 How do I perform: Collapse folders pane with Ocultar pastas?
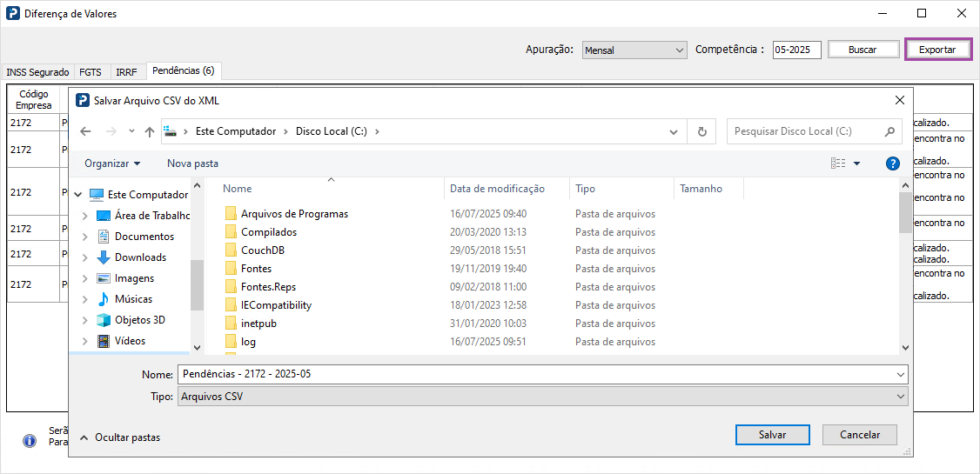[120, 437]
